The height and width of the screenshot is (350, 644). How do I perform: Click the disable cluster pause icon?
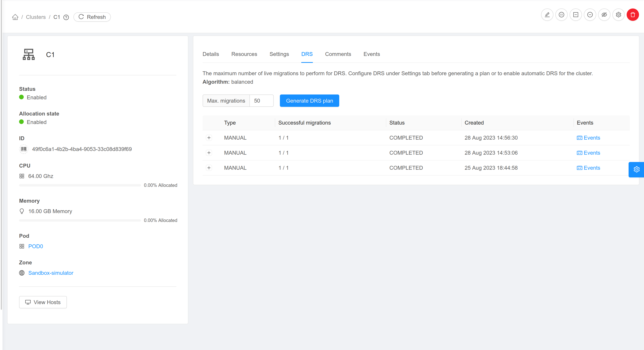[x=561, y=15]
